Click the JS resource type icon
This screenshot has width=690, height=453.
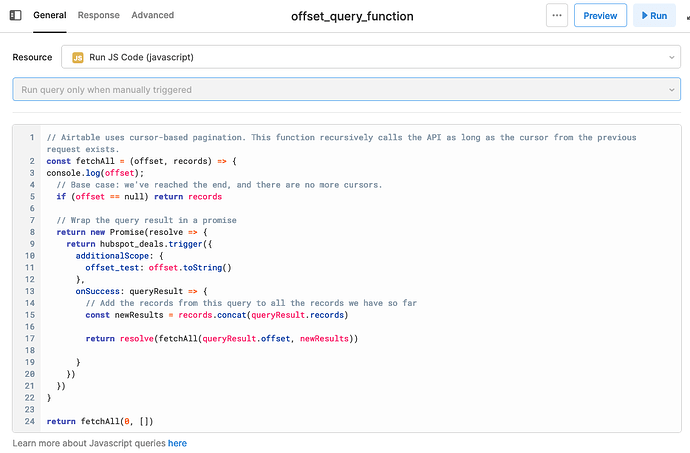pos(78,58)
